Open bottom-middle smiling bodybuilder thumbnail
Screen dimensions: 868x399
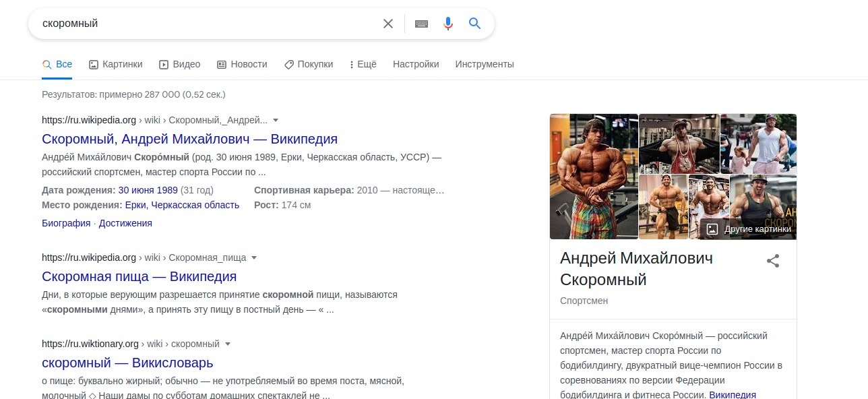coord(709,207)
